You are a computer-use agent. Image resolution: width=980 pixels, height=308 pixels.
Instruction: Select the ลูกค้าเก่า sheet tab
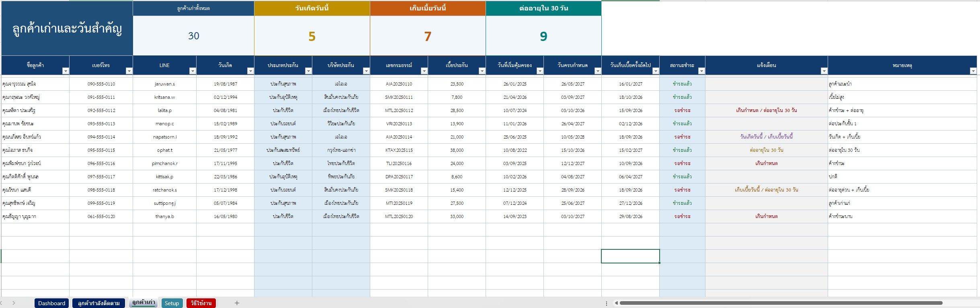click(144, 303)
